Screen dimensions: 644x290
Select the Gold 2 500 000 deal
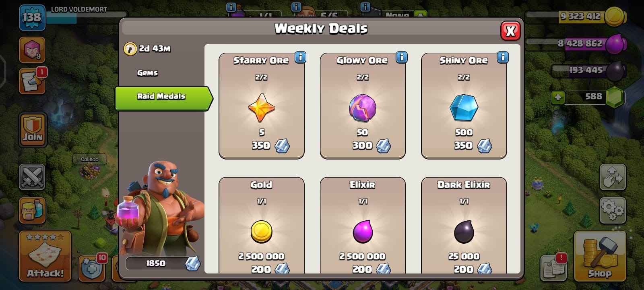click(262, 226)
